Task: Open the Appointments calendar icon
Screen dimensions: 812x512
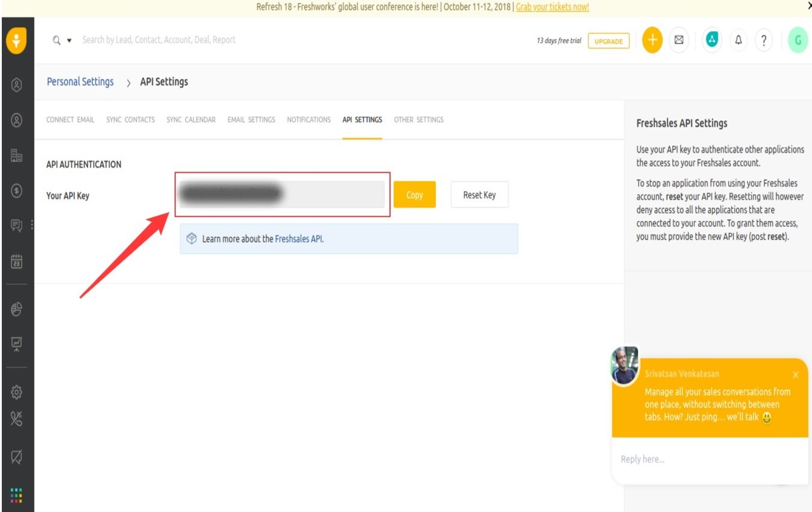Action: (16, 261)
